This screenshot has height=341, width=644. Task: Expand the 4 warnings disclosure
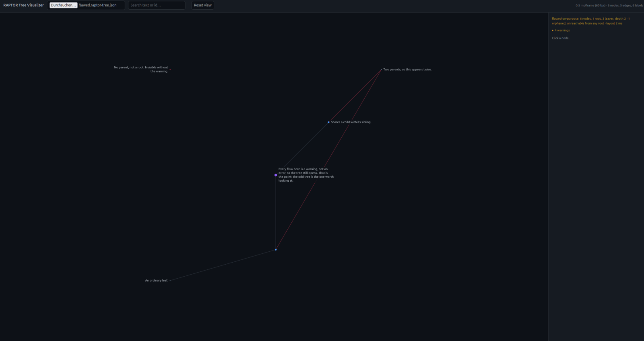point(561,31)
